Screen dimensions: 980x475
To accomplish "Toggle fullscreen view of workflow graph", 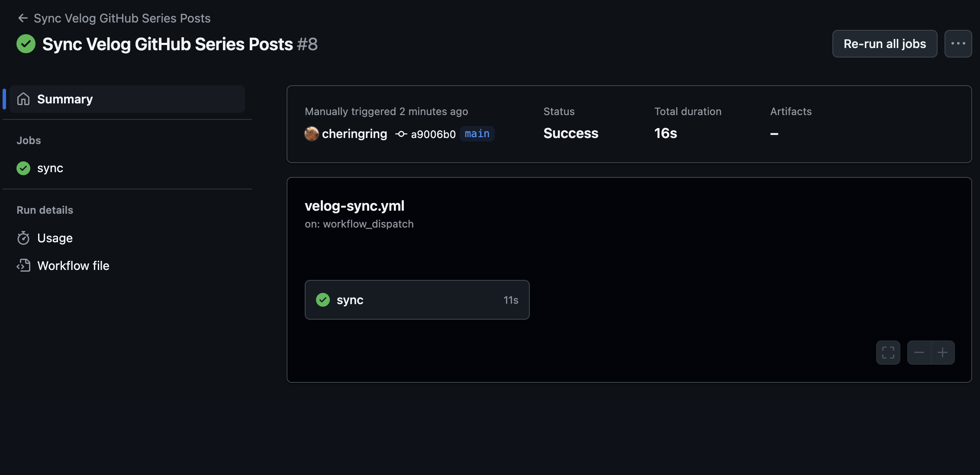I will click(x=888, y=353).
